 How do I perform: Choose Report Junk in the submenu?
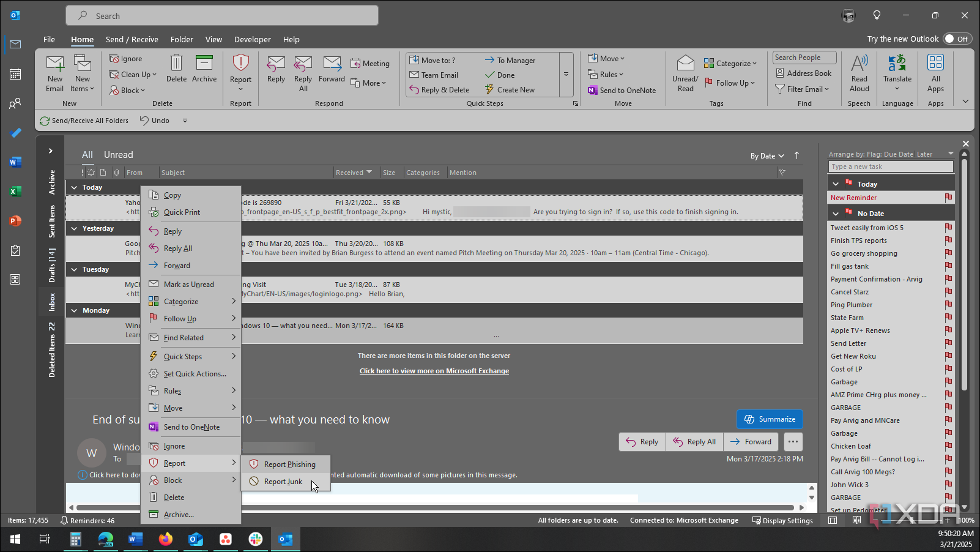[x=286, y=482]
